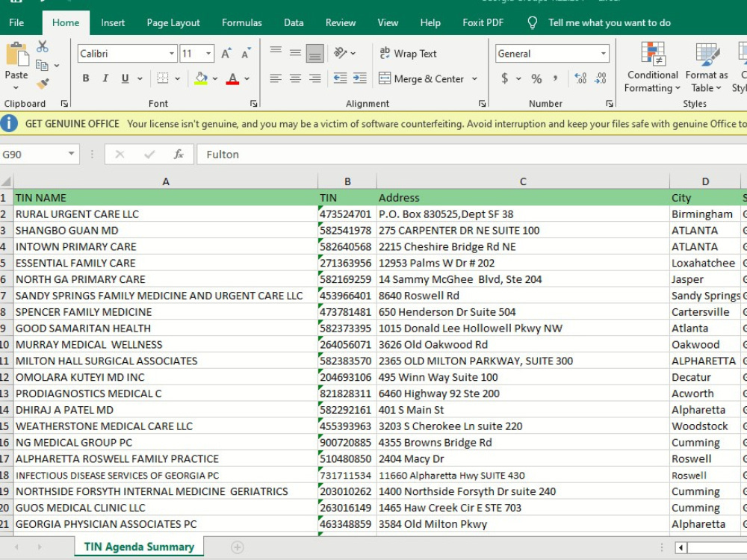Apply the red font color swatch

[x=232, y=78]
